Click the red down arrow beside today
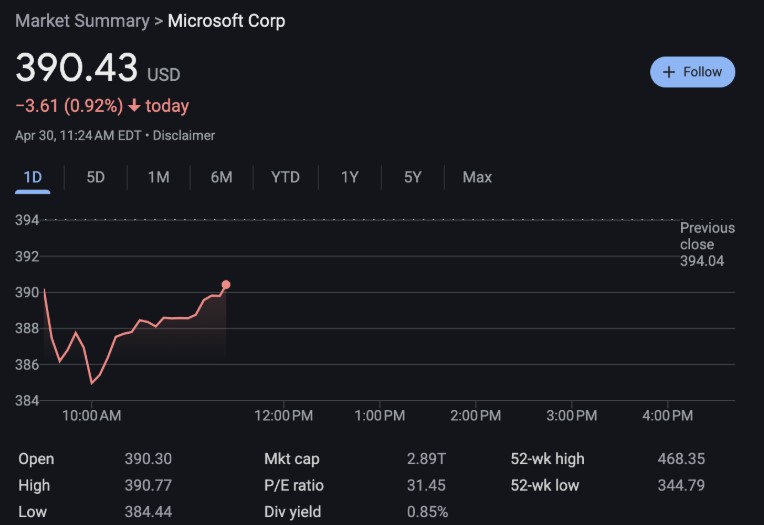 coord(135,106)
